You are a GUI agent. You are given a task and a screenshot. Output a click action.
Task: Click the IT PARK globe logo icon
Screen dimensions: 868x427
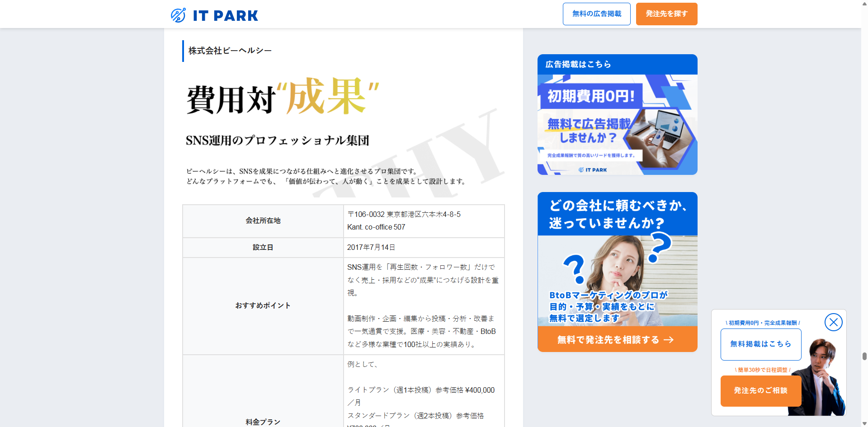(x=178, y=15)
